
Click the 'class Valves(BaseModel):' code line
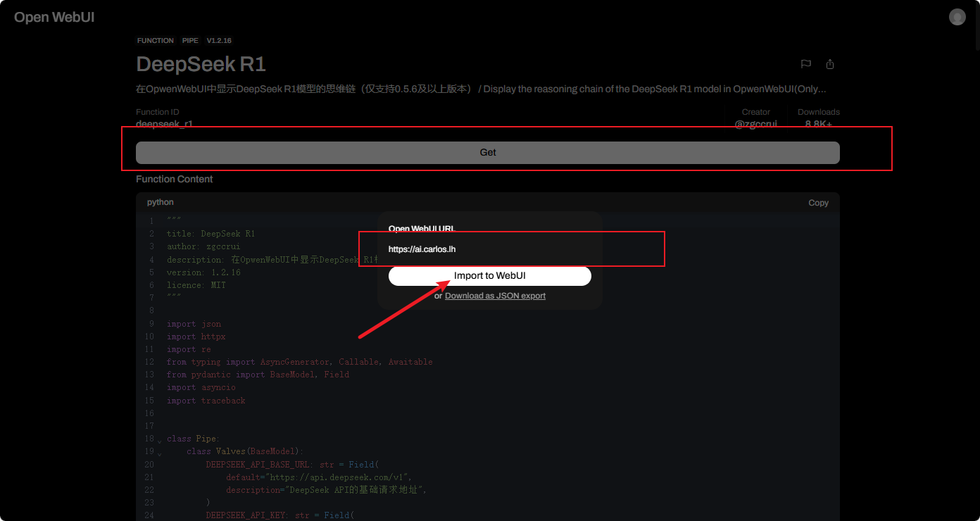[244, 451]
